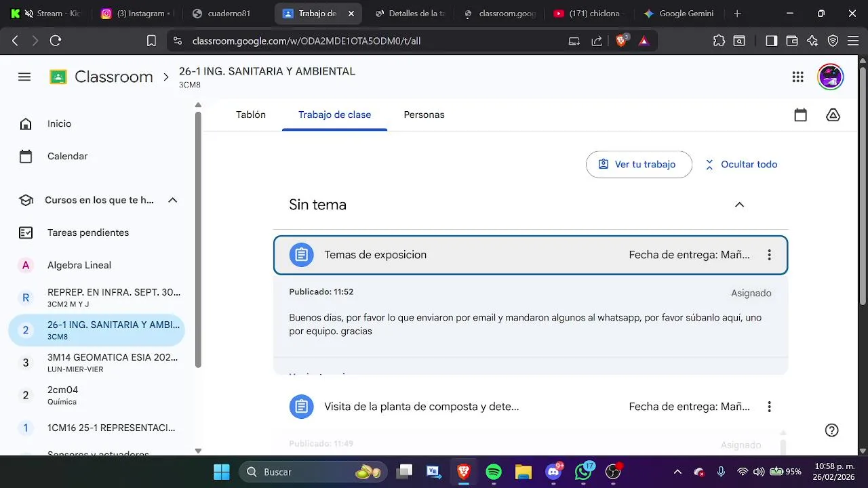Open the main hamburger menu
Image resolution: width=868 pixels, height=488 pixels.
click(x=24, y=77)
